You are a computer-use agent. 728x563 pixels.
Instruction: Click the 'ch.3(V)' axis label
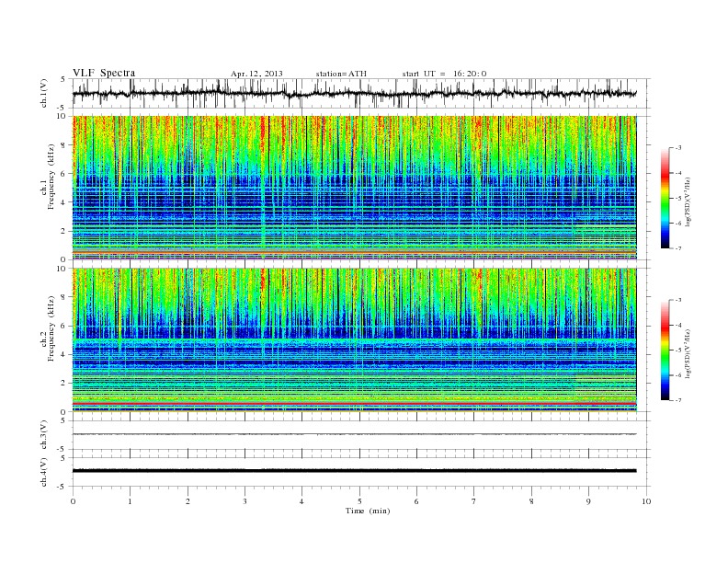[44, 435]
